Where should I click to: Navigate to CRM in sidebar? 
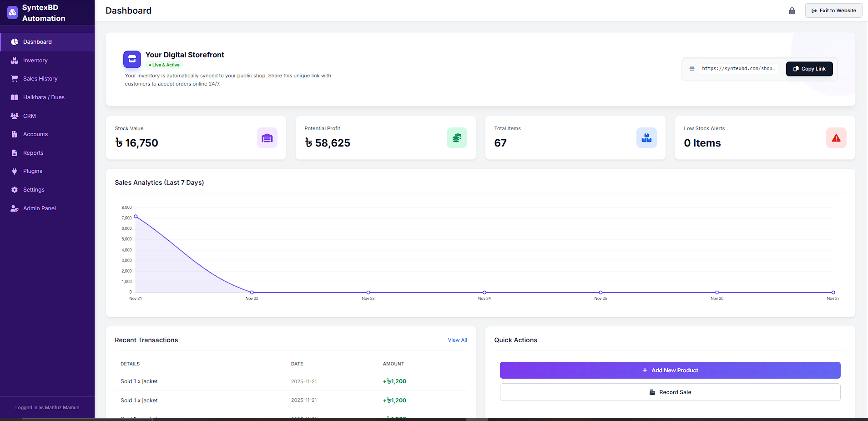pos(29,116)
